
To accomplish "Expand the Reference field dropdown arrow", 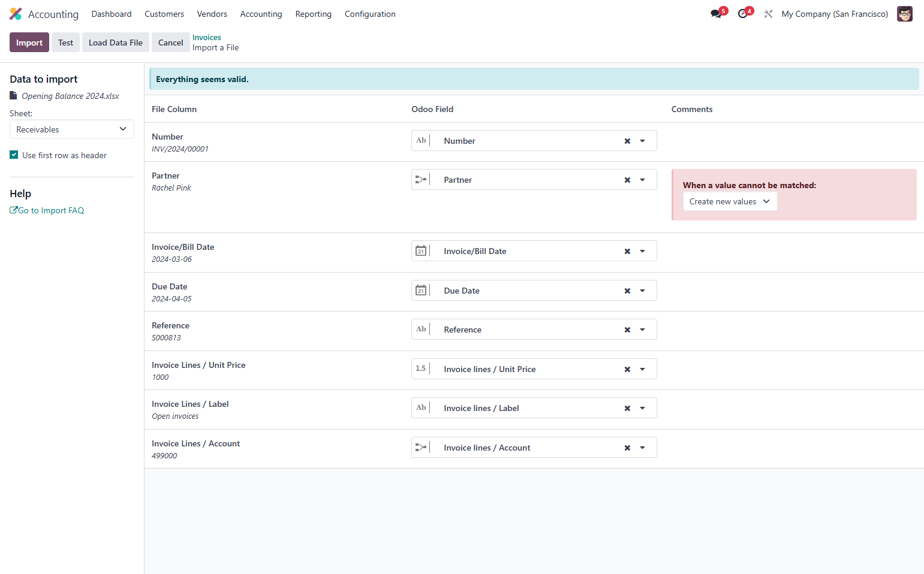I will tap(642, 330).
